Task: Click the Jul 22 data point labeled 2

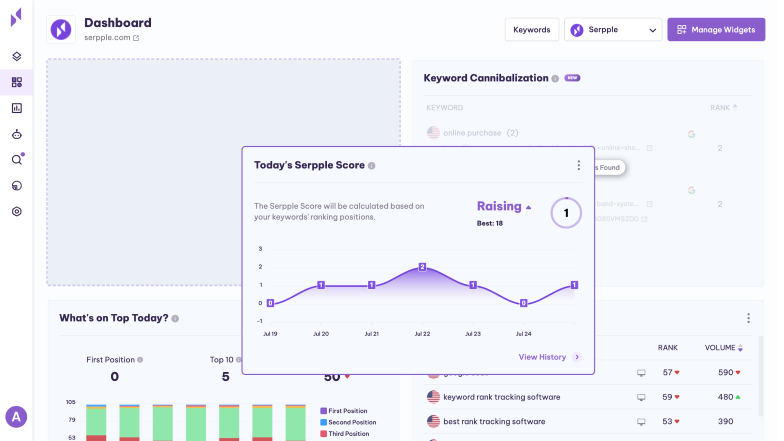Action: (x=422, y=267)
